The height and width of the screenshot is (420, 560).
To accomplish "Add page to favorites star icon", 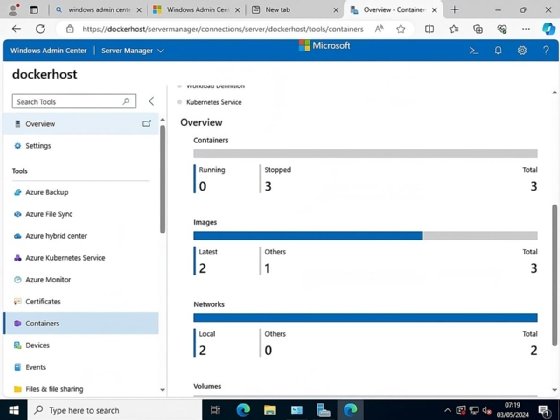I will (x=401, y=29).
